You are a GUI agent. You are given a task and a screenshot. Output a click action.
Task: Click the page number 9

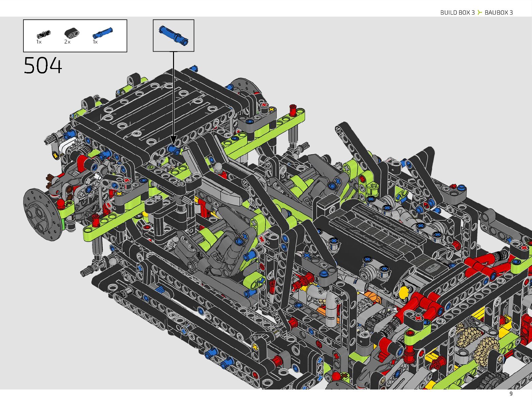pos(511,394)
